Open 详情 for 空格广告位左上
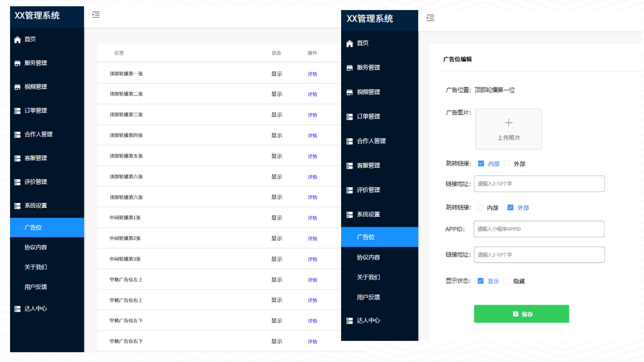 coord(312,280)
